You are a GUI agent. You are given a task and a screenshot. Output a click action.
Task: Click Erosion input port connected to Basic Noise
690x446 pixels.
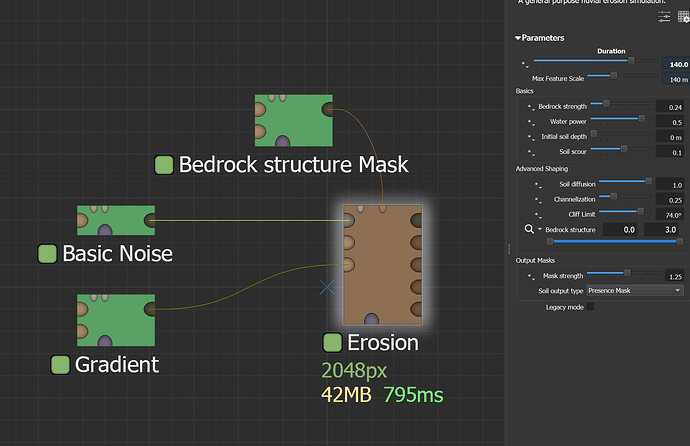pyautogui.click(x=349, y=220)
